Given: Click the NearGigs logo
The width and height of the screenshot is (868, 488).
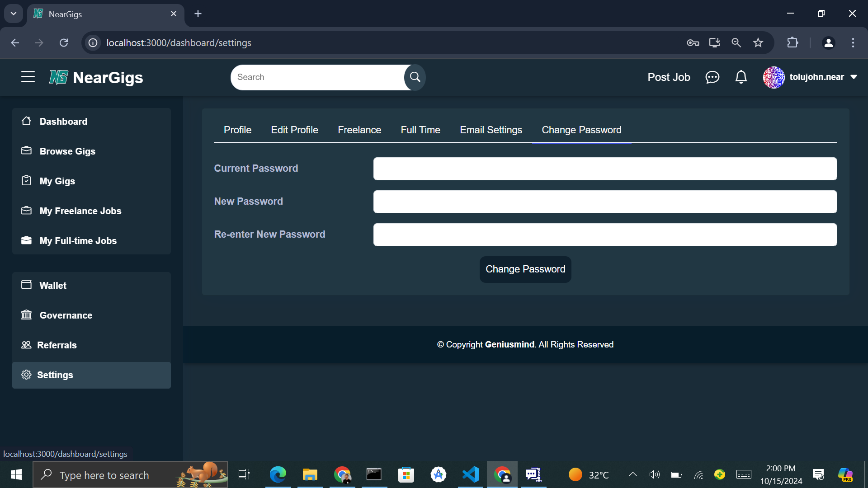Looking at the screenshot, I should click(96, 78).
